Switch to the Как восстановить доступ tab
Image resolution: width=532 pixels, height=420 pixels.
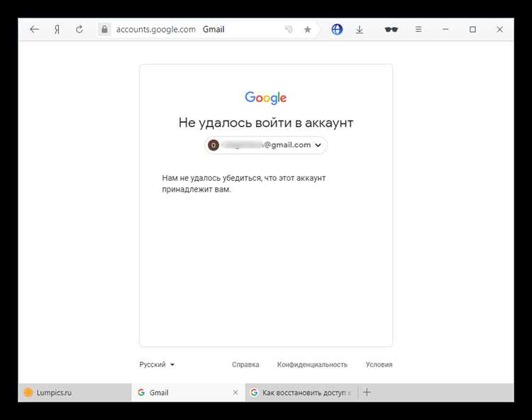pyautogui.click(x=301, y=392)
